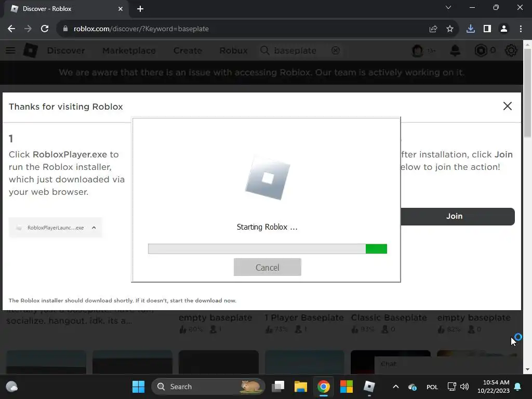
Task: Open volume control in system tray
Action: click(464, 387)
